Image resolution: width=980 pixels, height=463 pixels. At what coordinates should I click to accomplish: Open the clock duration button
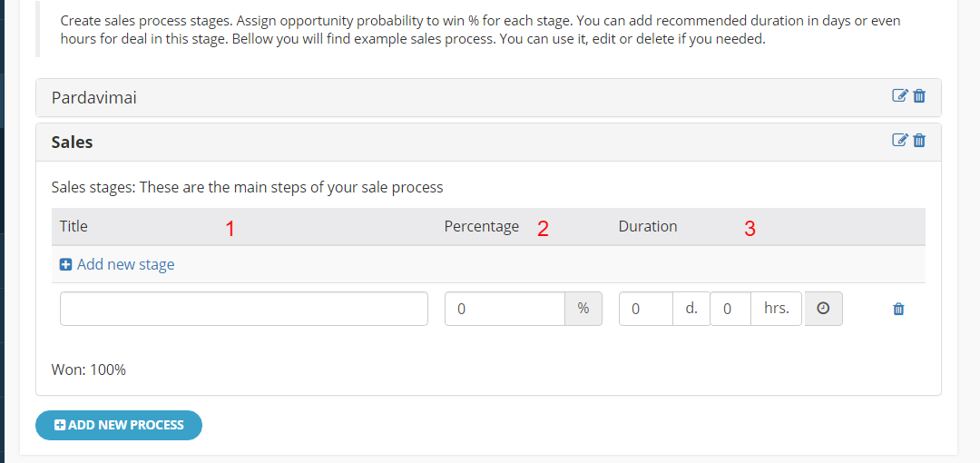click(823, 309)
